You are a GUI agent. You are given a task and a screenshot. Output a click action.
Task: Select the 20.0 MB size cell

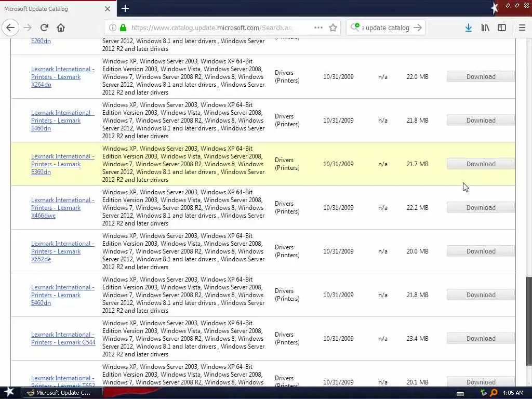417,251
